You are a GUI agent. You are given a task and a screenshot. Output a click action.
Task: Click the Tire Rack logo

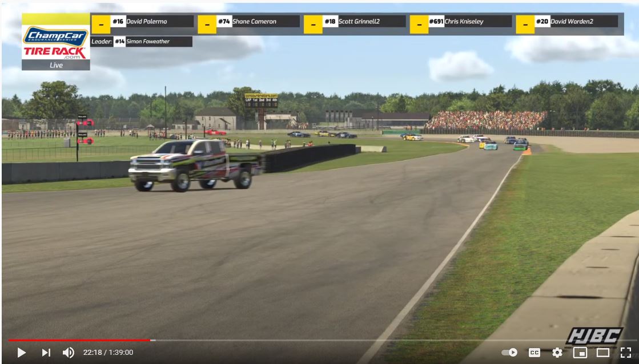tap(55, 53)
